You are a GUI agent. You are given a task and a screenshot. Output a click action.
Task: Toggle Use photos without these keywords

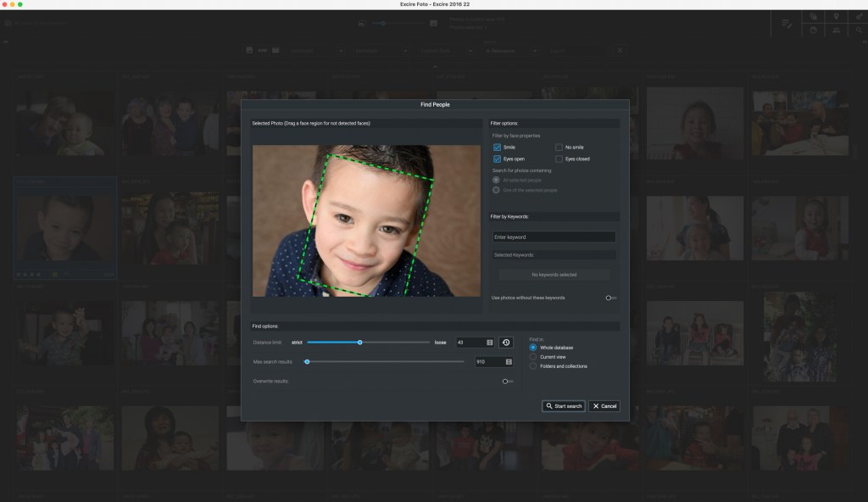610,298
